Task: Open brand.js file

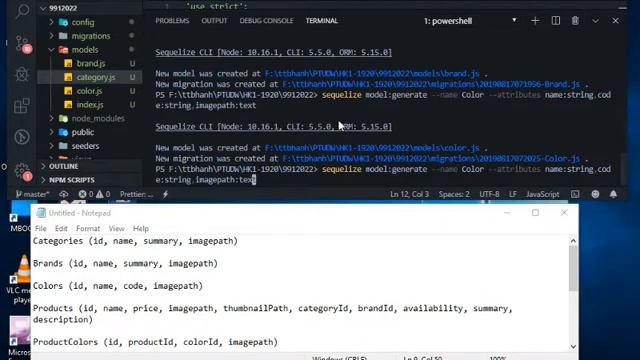Action: tap(90, 63)
